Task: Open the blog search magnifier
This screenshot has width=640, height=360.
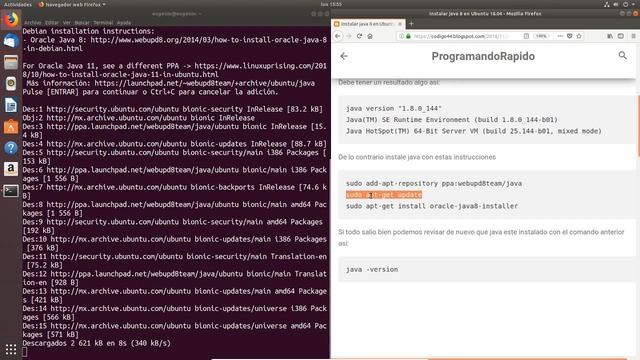Action: [x=622, y=55]
